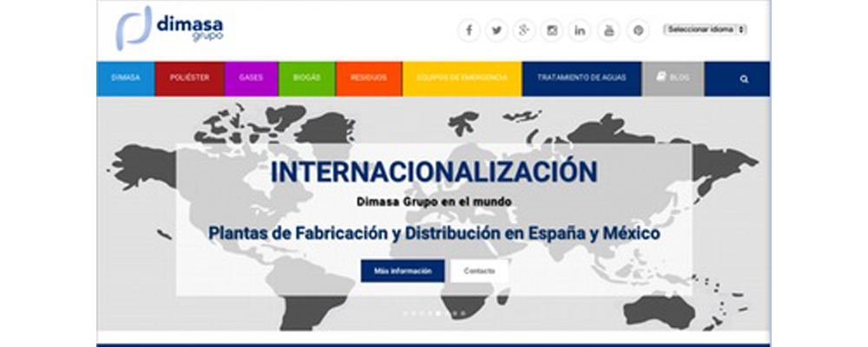Open the BIOGÁS menu item
Screen dimensions: 868x347
point(306,78)
